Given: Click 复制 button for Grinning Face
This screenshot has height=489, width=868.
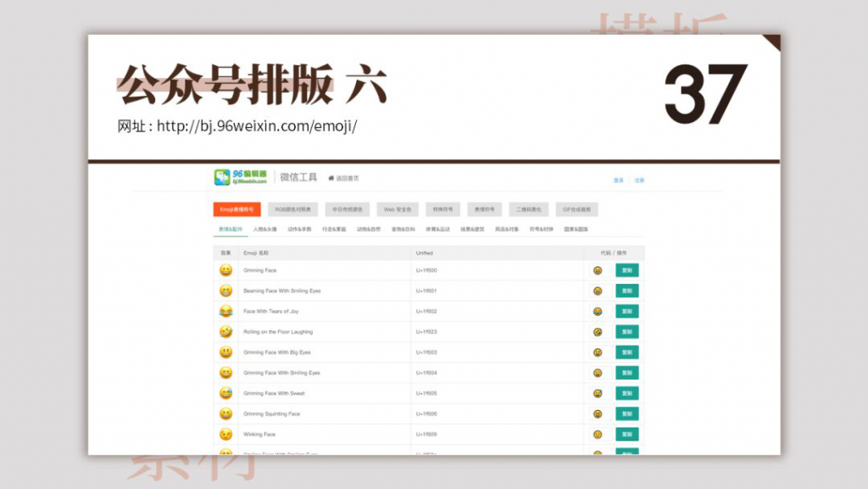Looking at the screenshot, I should click(x=627, y=270).
